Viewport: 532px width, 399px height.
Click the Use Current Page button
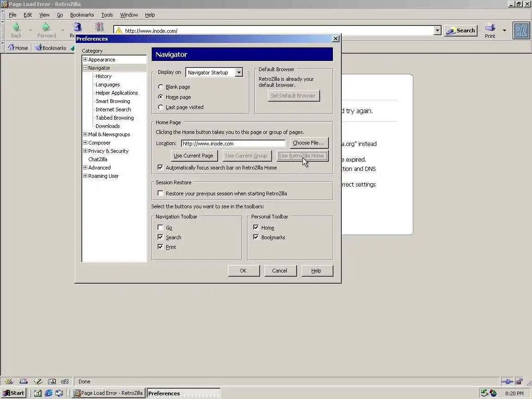[193, 156]
